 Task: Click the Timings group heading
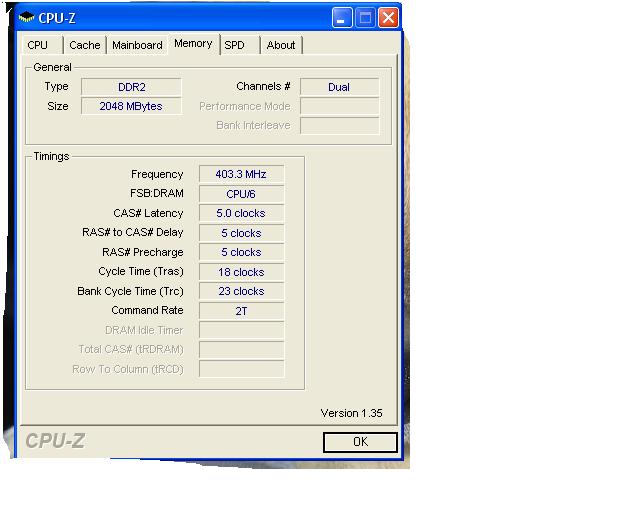click(51, 156)
